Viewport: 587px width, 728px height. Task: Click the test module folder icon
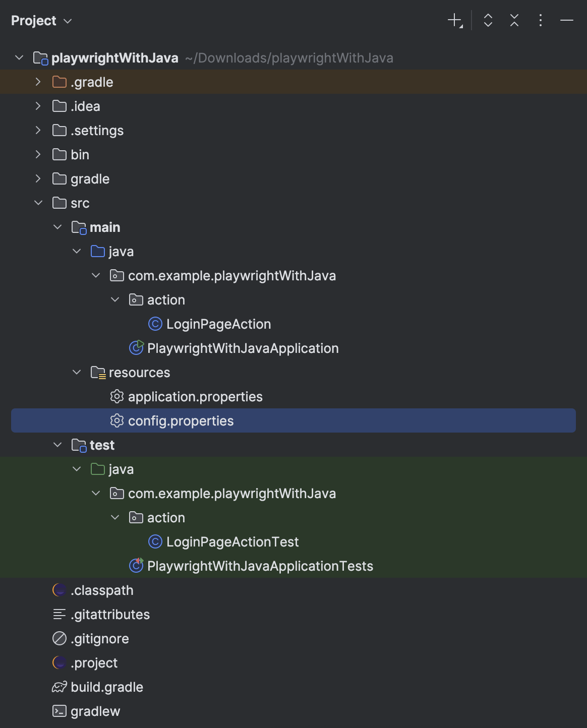[79, 446]
